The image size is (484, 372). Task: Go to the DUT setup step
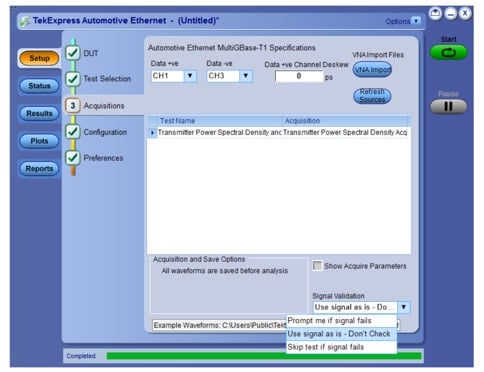coord(91,53)
